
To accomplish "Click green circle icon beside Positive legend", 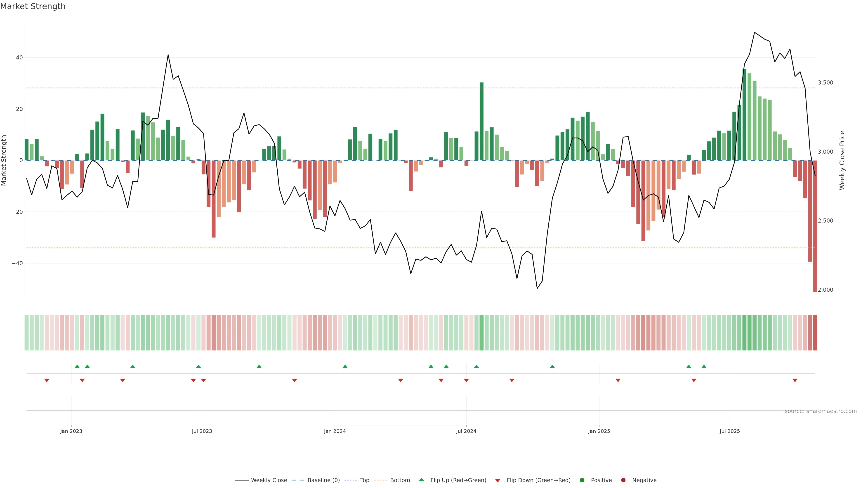I will pyautogui.click(x=582, y=480).
